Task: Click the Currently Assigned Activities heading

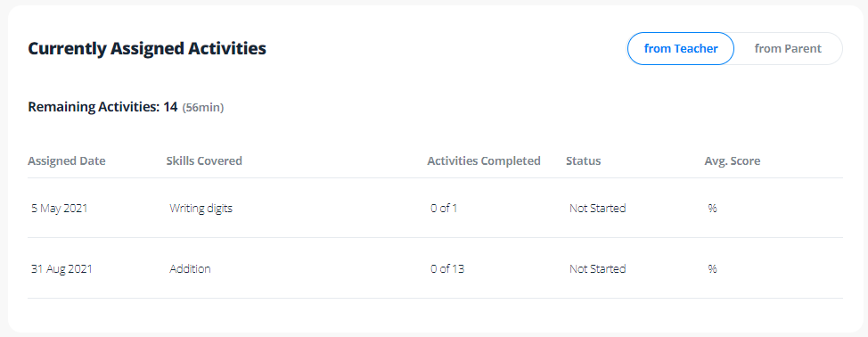Action: pos(147,49)
